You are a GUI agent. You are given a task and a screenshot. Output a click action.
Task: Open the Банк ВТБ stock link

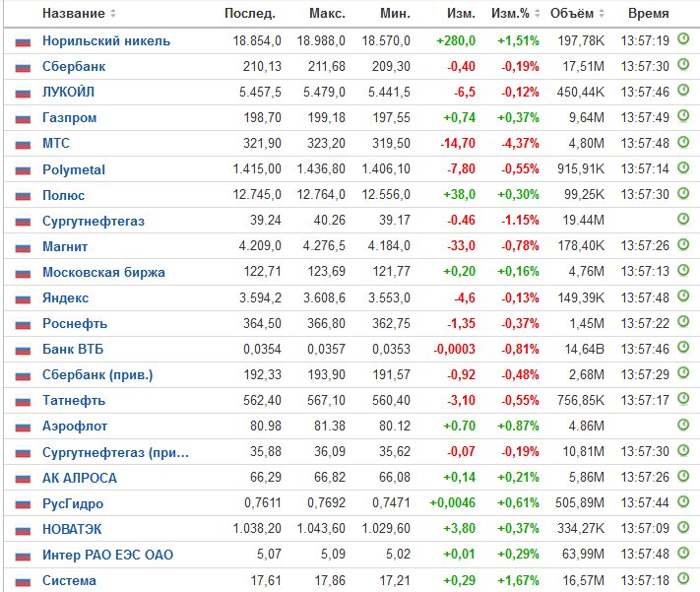click(73, 349)
